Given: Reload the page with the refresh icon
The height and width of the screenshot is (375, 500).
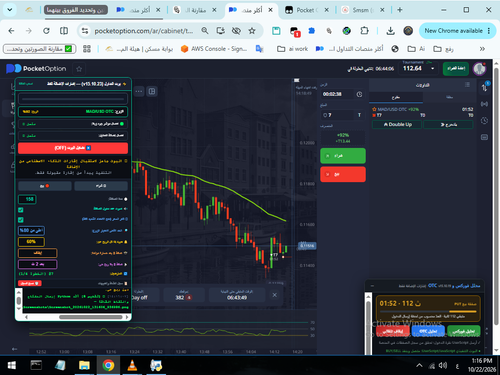Looking at the screenshot, I should [x=46, y=31].
